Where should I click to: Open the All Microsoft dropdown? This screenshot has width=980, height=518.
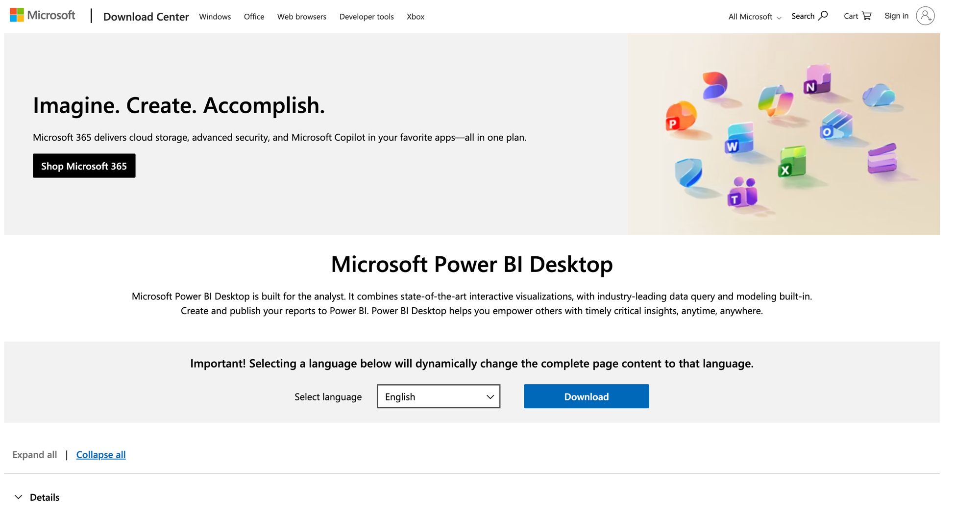click(x=753, y=17)
